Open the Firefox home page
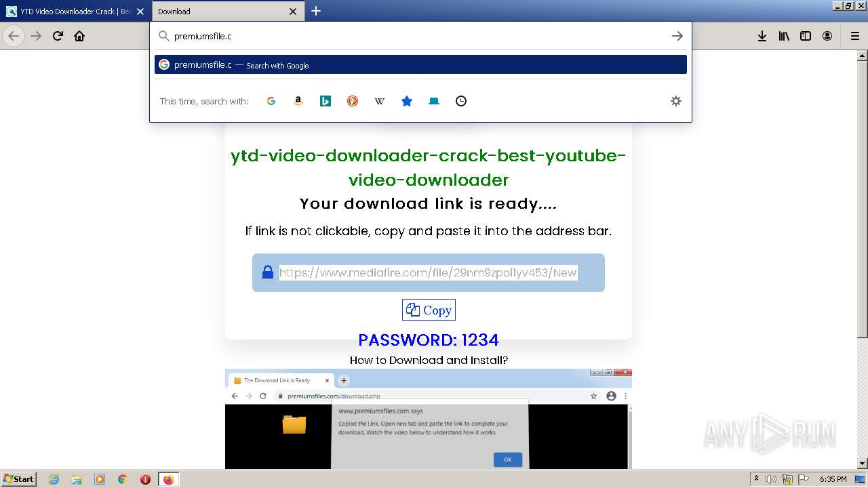 [79, 36]
